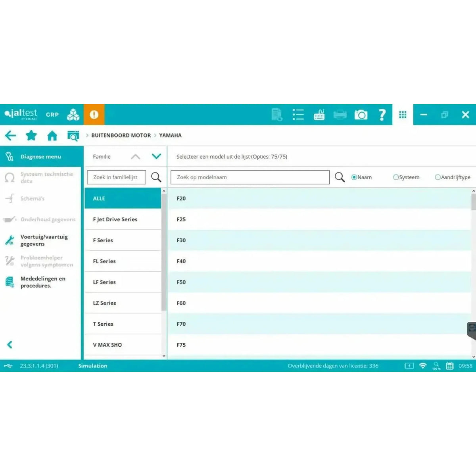The image size is (476, 476).
Task: Select model F20
Action: (319, 198)
